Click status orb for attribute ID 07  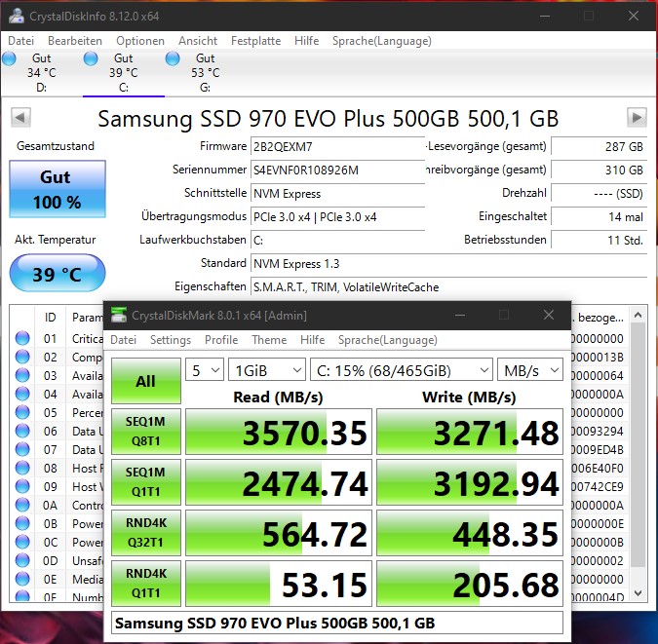click(x=22, y=449)
